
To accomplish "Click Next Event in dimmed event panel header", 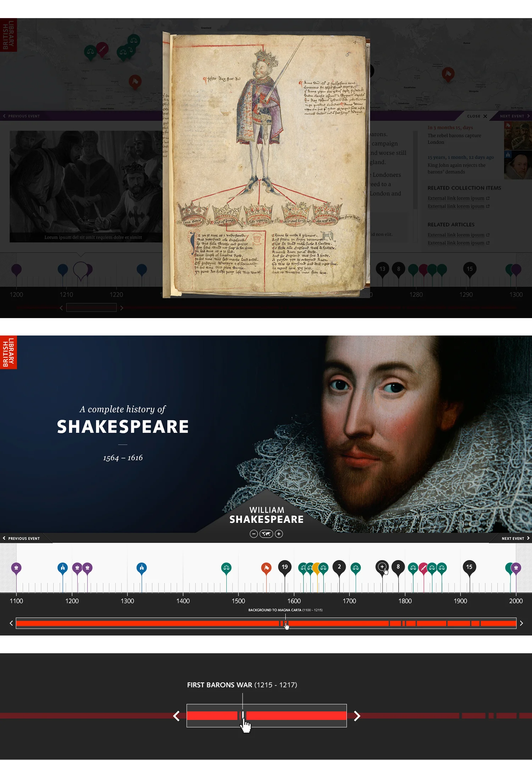I will (x=515, y=116).
